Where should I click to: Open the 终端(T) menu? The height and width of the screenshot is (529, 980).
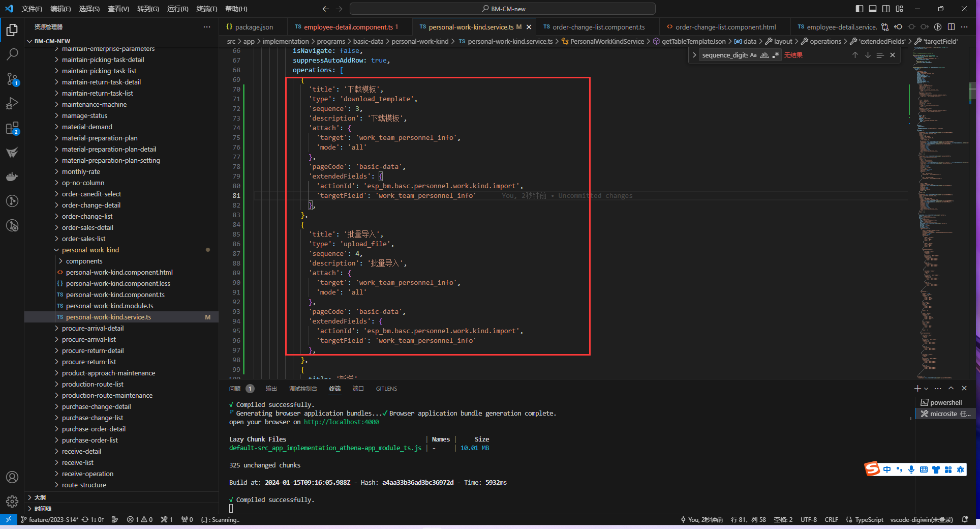tap(206, 9)
